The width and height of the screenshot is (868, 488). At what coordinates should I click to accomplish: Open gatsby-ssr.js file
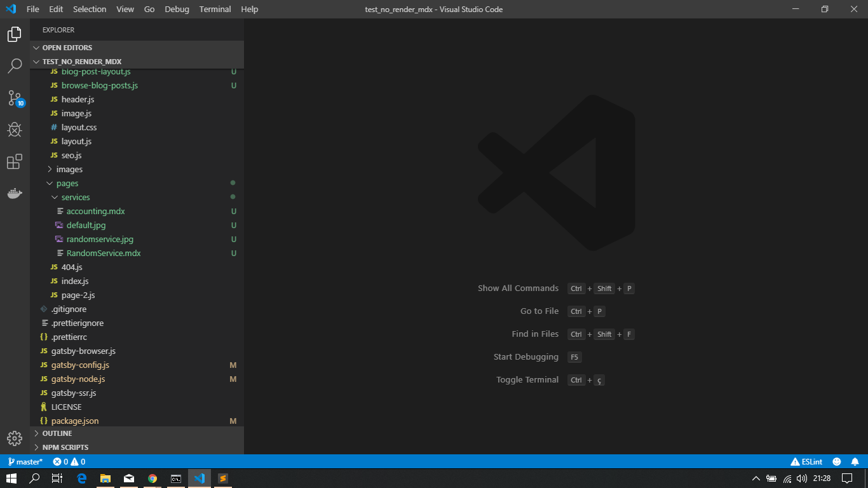coord(137,393)
